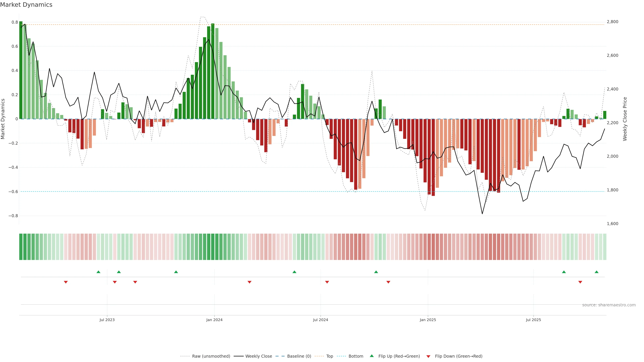Click the Weekly Close Price axis title
The height and width of the screenshot is (362, 644).
(625, 119)
